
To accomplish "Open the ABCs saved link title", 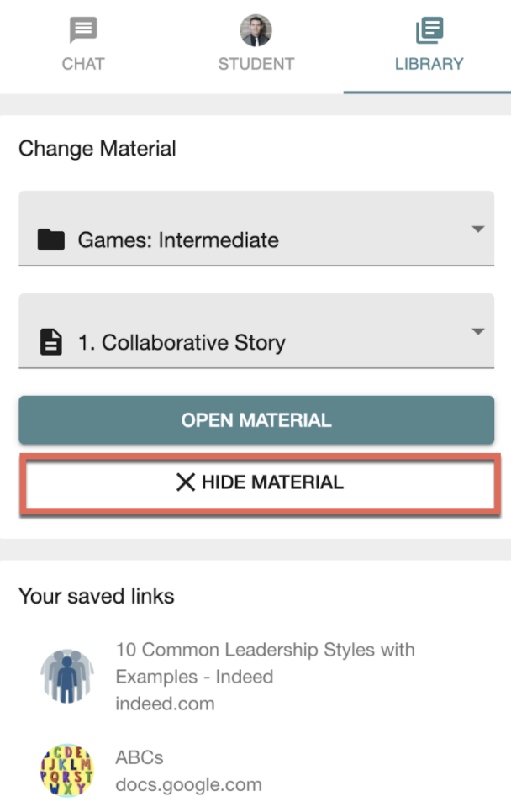I will coord(140,757).
